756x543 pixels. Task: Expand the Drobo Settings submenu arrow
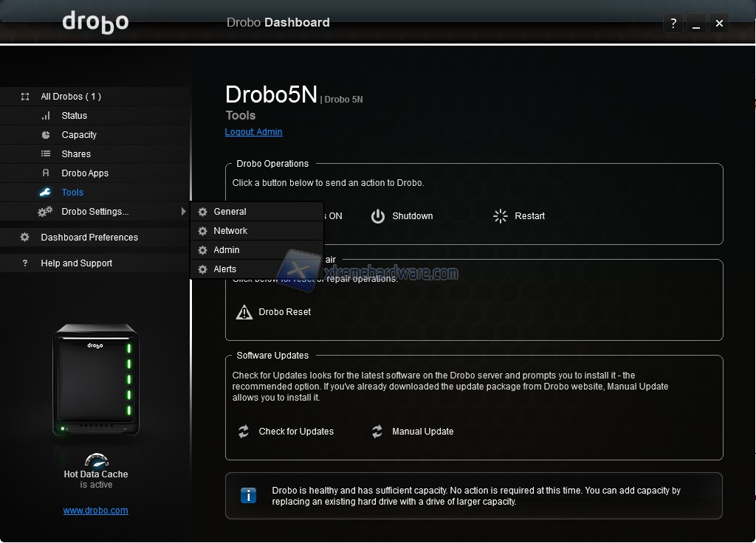(183, 212)
